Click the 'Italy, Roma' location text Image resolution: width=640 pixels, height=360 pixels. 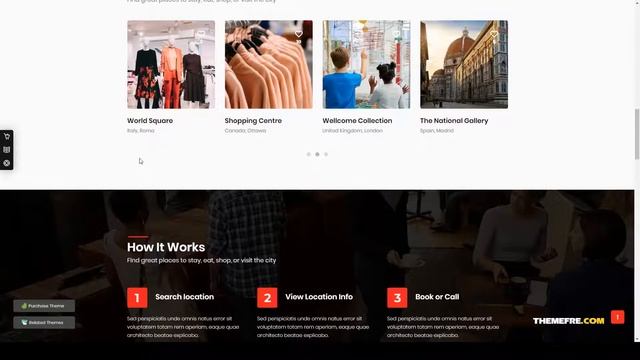coord(141,131)
